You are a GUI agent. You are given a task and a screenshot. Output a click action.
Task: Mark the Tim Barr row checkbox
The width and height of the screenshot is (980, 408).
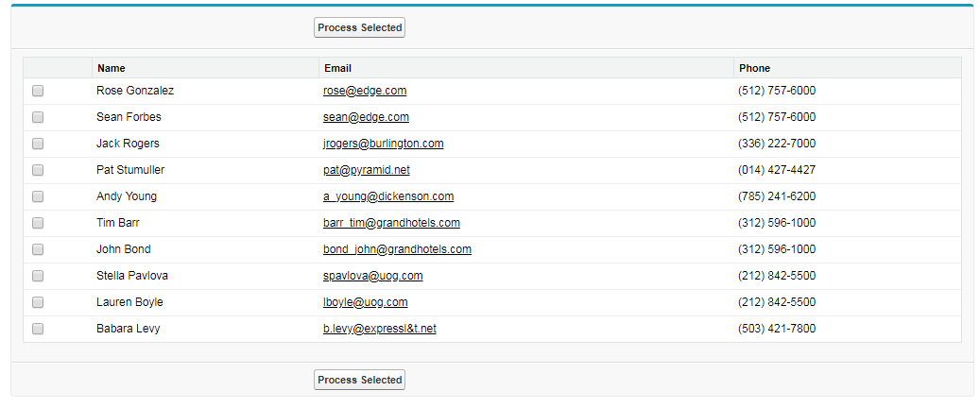click(x=38, y=224)
